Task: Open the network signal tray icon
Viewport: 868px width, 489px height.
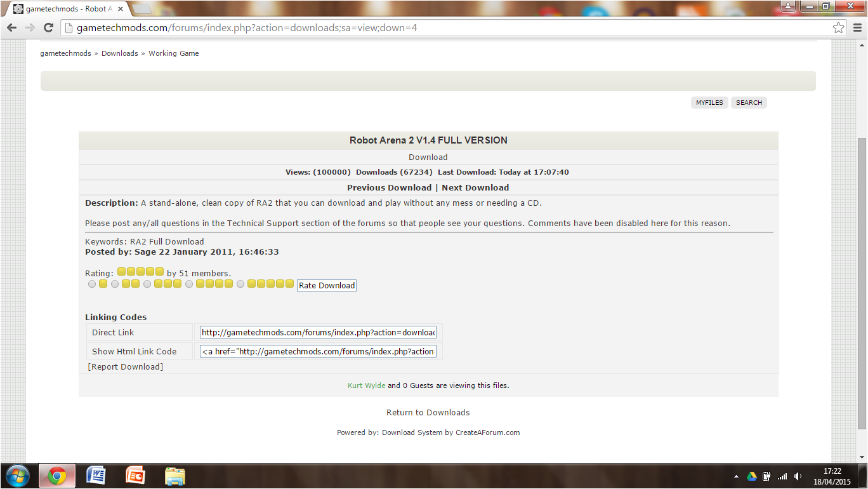Action: click(x=782, y=476)
